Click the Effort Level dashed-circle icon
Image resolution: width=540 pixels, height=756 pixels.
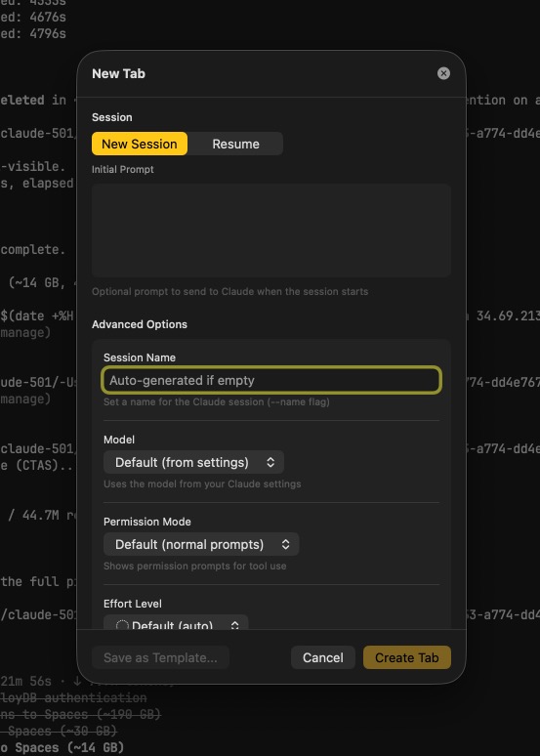[122, 625]
